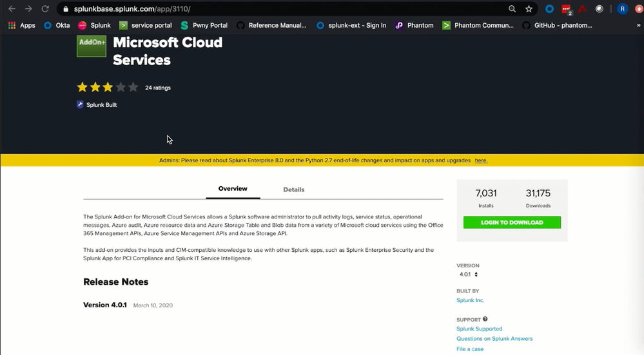Screen dimensions: 644x355
Task: Click the Splunk Built badge icon
Action: [80, 104]
